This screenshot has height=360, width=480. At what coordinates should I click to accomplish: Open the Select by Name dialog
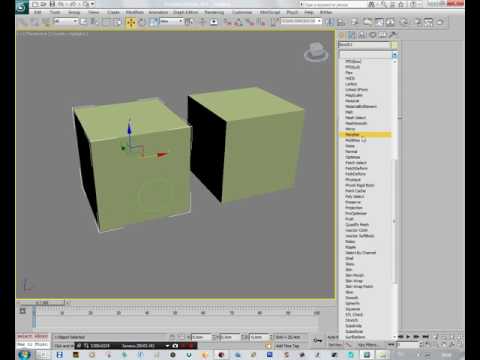tap(95, 22)
